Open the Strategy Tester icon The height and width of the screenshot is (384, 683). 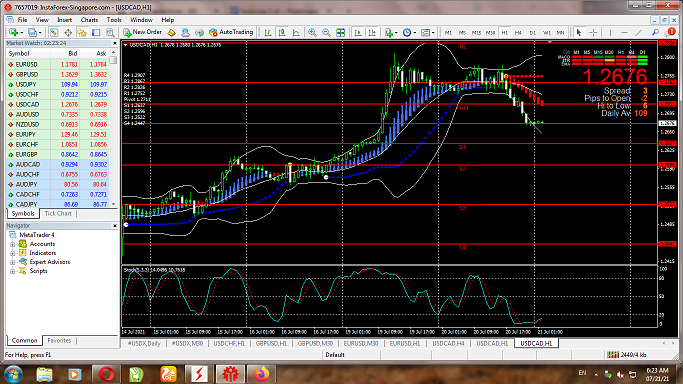pyautogui.click(x=110, y=32)
